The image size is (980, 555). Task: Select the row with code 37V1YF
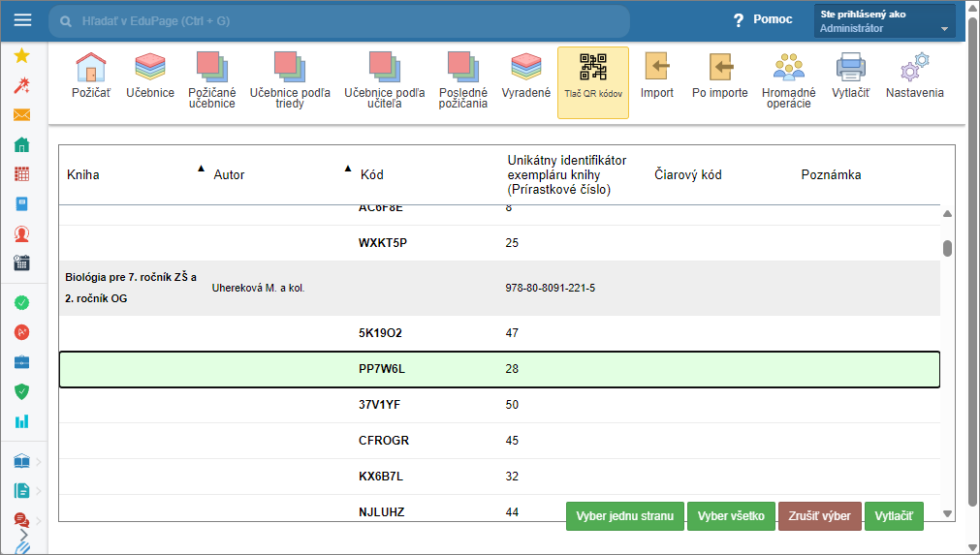point(499,405)
